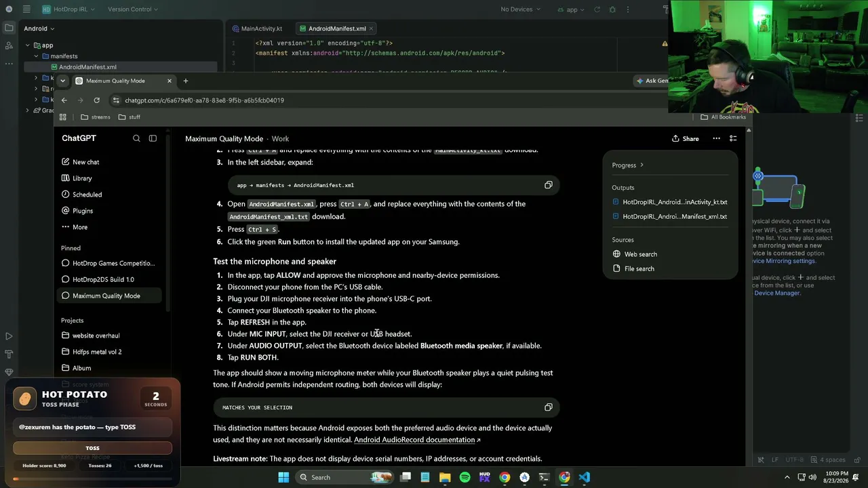Open the Structure tool window icon
The image size is (868, 488).
(9, 45)
